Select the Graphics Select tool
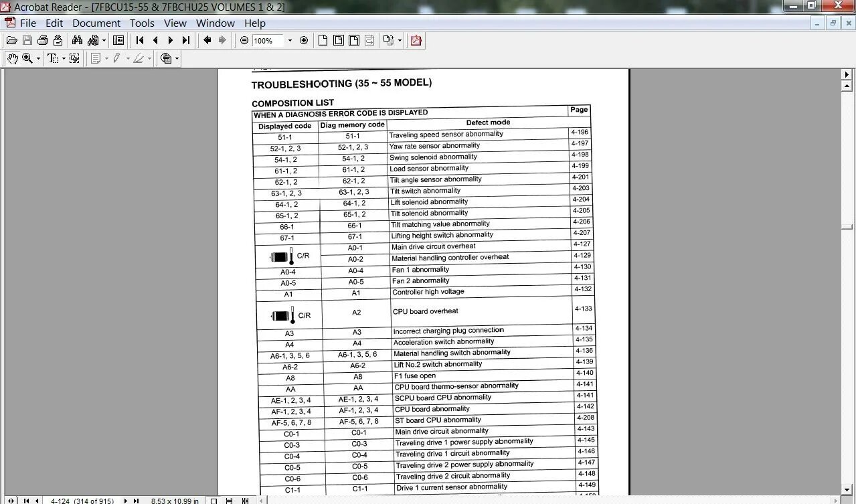Image resolution: width=856 pixels, height=504 pixels. pyautogui.click(x=74, y=58)
